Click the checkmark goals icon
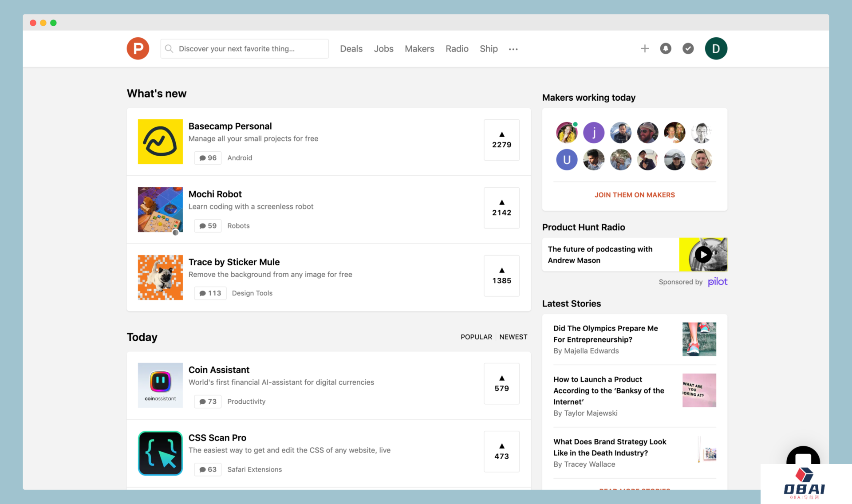The height and width of the screenshot is (504, 852). [688, 48]
